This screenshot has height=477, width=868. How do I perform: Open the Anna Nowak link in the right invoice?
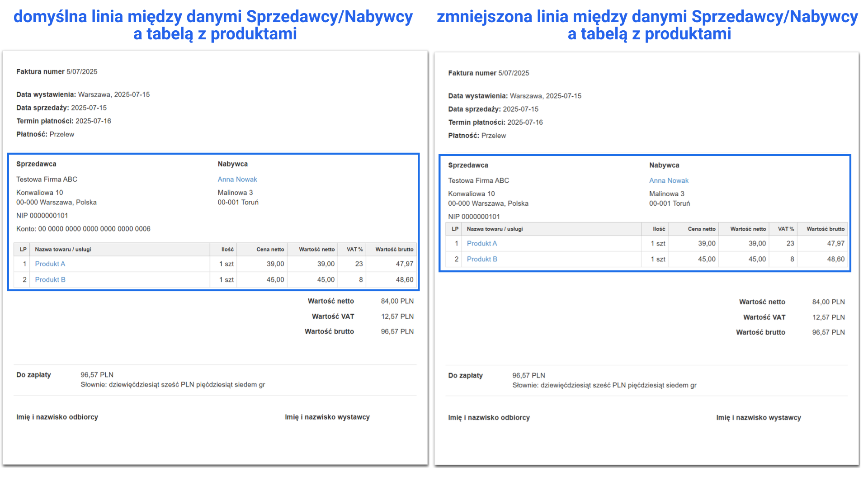click(x=669, y=180)
